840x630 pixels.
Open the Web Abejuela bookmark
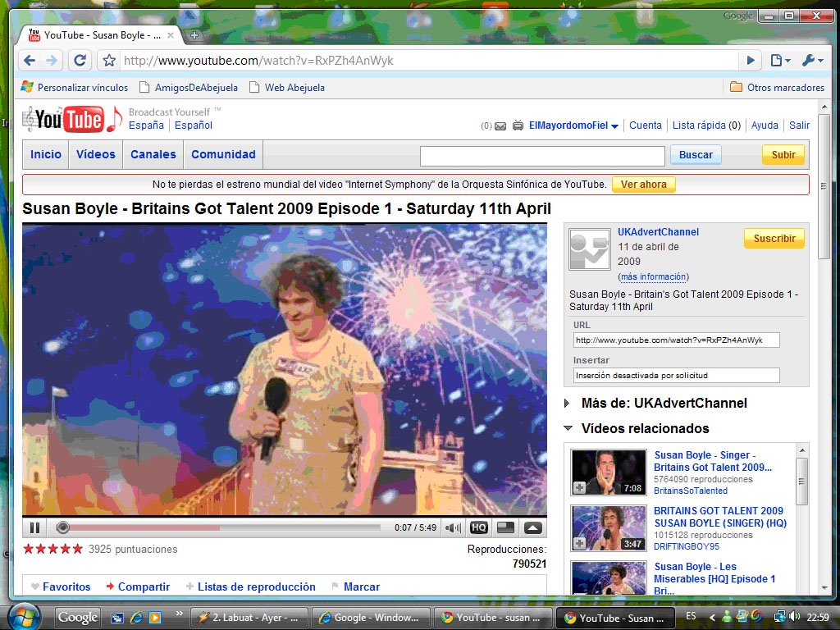pos(287,87)
